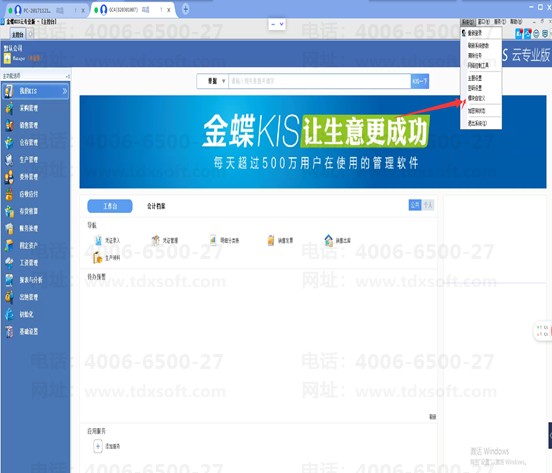Expand the search category dropdown arrow
Viewport: 552px width, 473px height.
click(x=224, y=81)
